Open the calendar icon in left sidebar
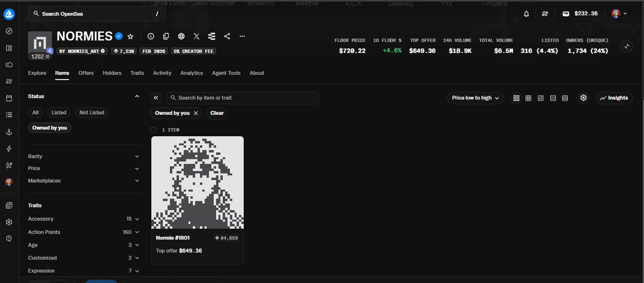 (x=9, y=98)
